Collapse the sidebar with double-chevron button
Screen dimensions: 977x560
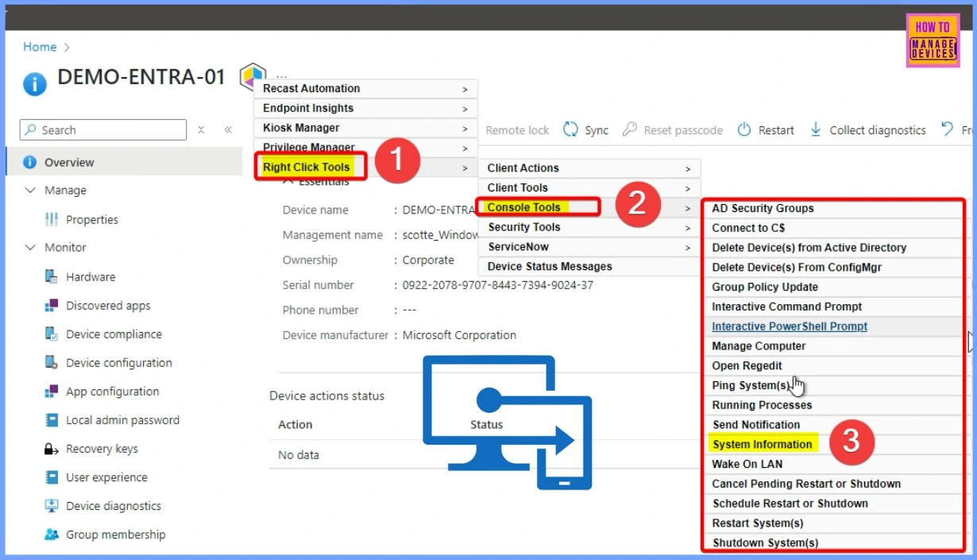click(x=228, y=130)
